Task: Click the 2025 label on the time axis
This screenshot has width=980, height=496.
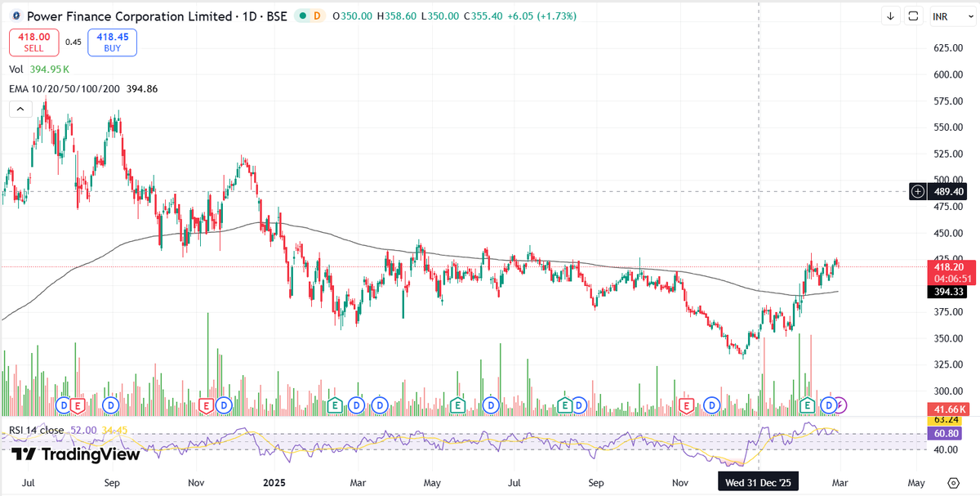Action: (274, 482)
